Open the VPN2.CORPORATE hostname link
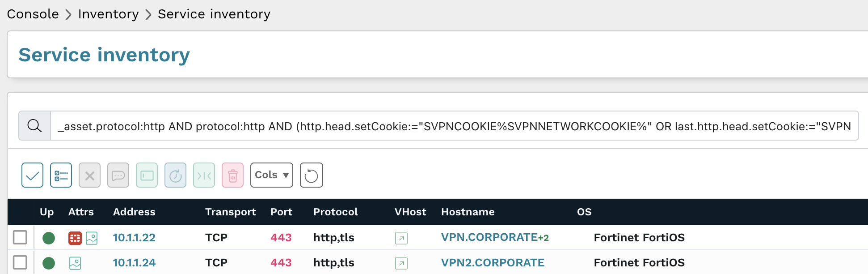This screenshot has width=868, height=274. pyautogui.click(x=493, y=263)
